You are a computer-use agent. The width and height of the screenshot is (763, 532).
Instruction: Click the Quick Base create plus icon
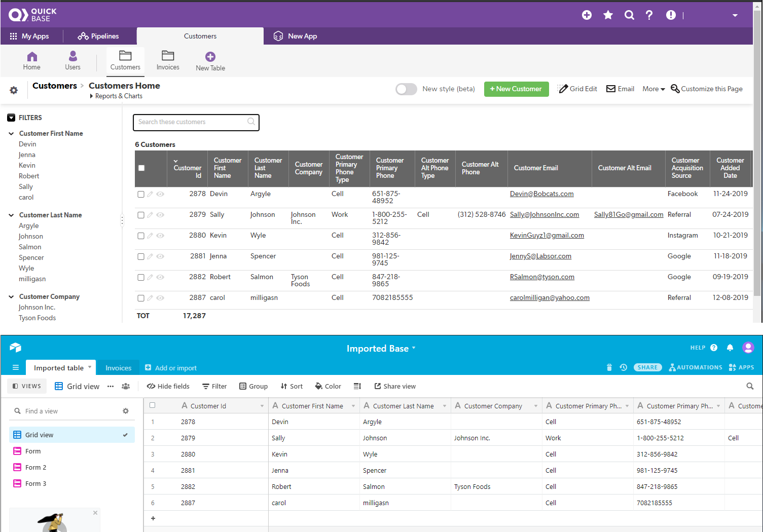pos(587,15)
